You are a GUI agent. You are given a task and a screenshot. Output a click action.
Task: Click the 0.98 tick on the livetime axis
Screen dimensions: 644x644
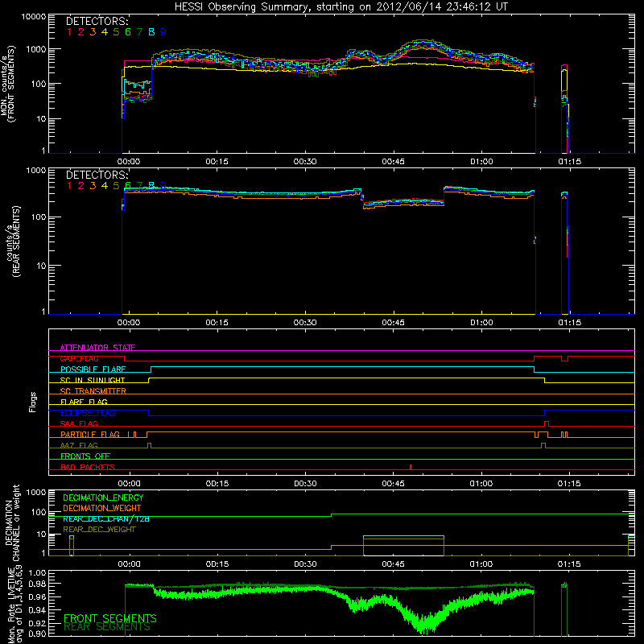pyautogui.click(x=37, y=584)
